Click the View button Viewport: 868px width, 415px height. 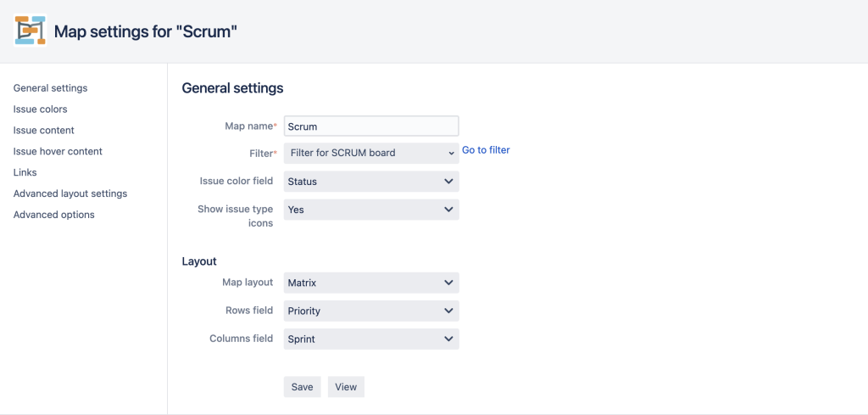[346, 387]
